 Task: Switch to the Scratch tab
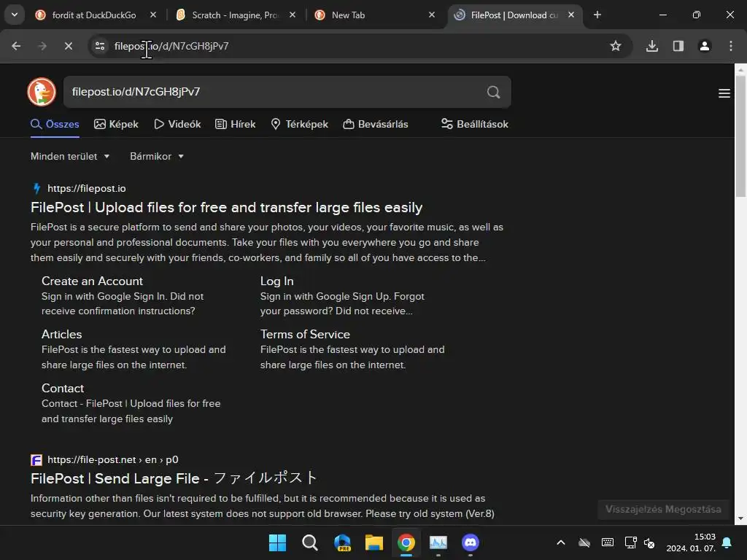click(x=236, y=15)
